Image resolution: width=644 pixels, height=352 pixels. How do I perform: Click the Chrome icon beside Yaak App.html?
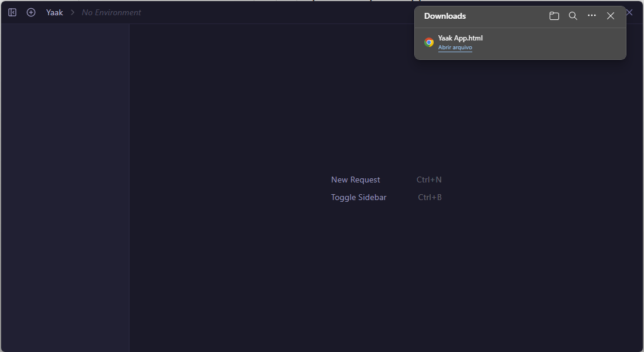(429, 42)
